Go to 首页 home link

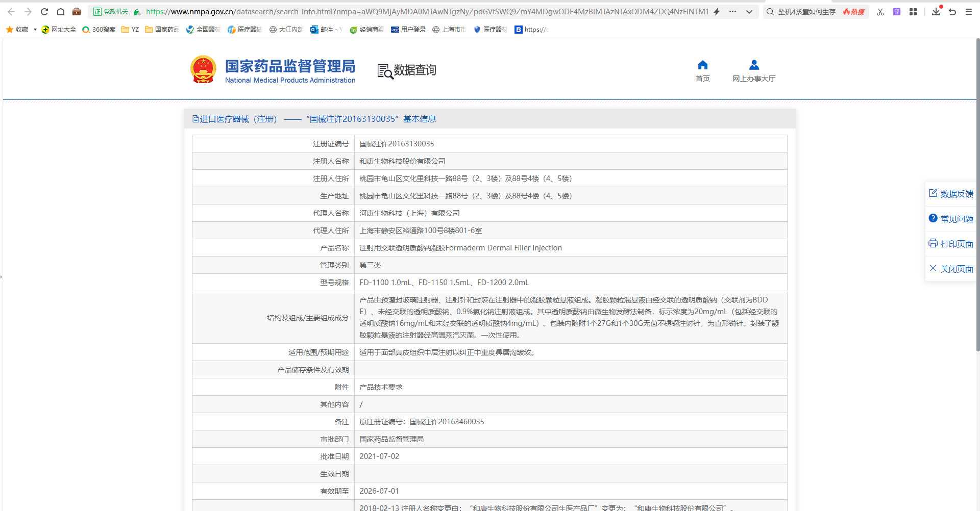(703, 71)
